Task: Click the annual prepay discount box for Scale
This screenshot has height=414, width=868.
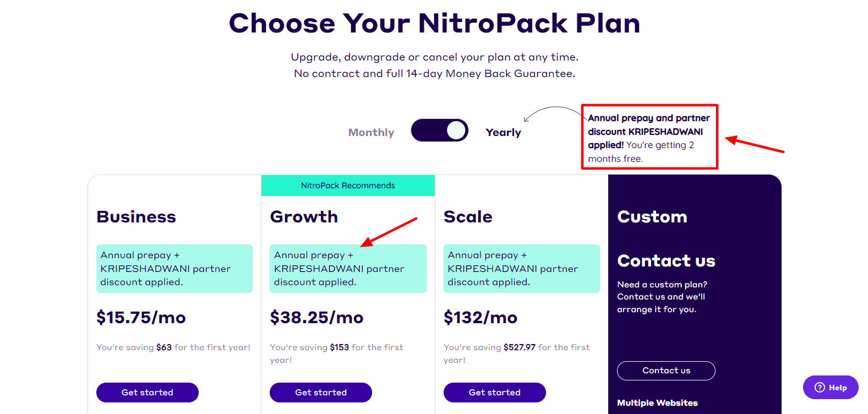Action: (x=521, y=269)
